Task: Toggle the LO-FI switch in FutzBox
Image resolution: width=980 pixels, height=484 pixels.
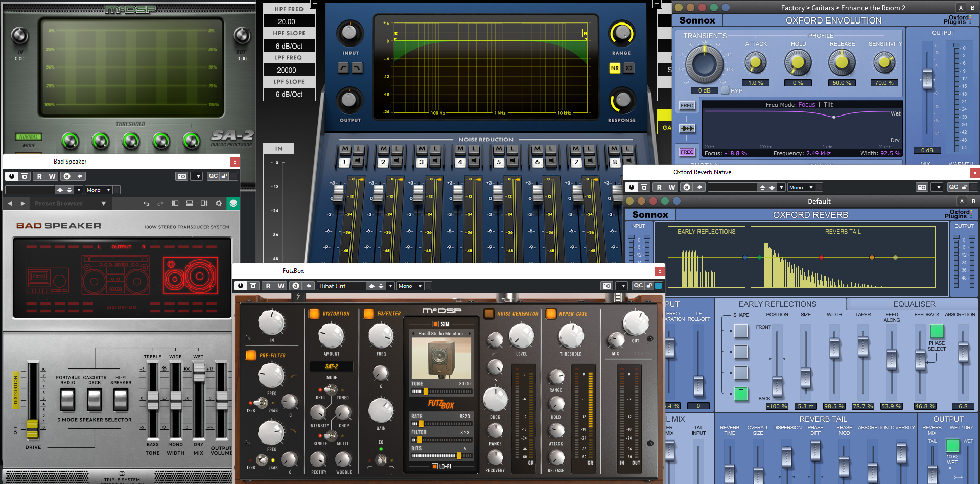Action: pyautogui.click(x=435, y=466)
